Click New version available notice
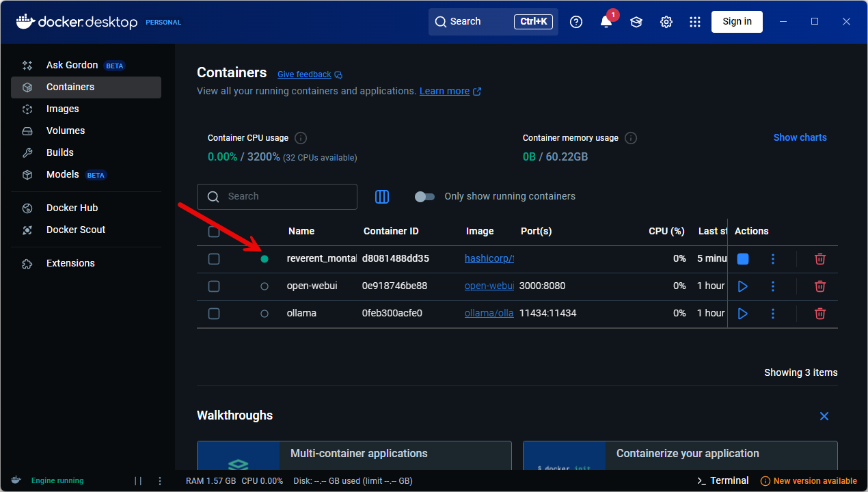 point(809,481)
